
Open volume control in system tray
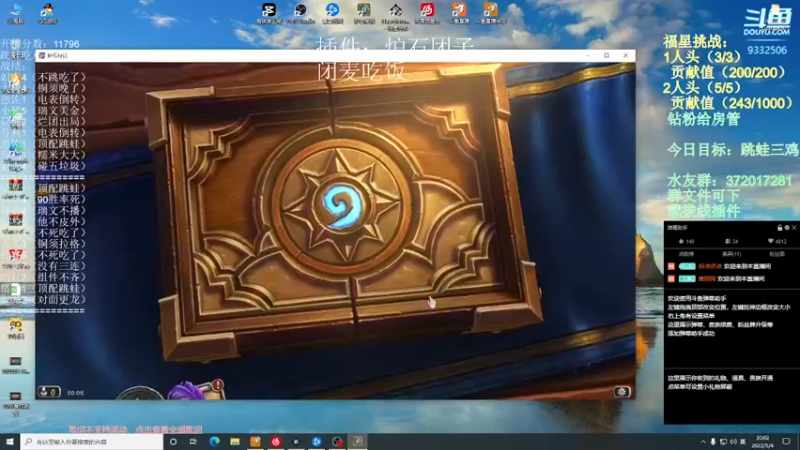(x=733, y=442)
